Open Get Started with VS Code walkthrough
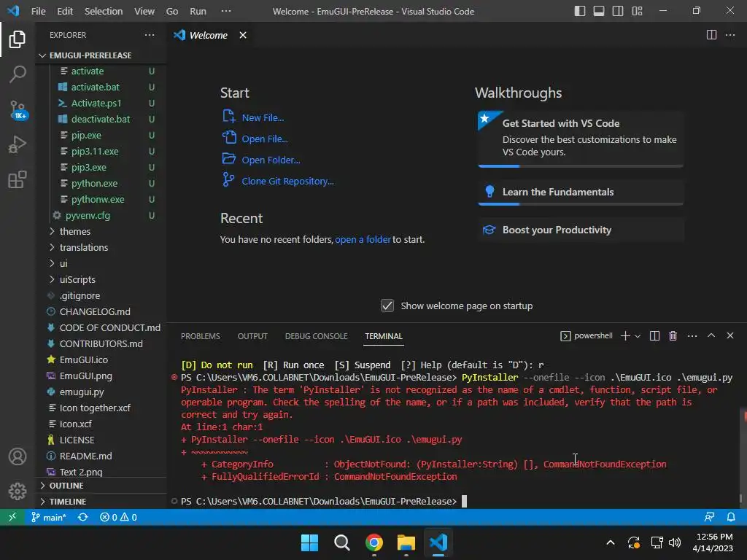This screenshot has width=747, height=560. point(580,138)
